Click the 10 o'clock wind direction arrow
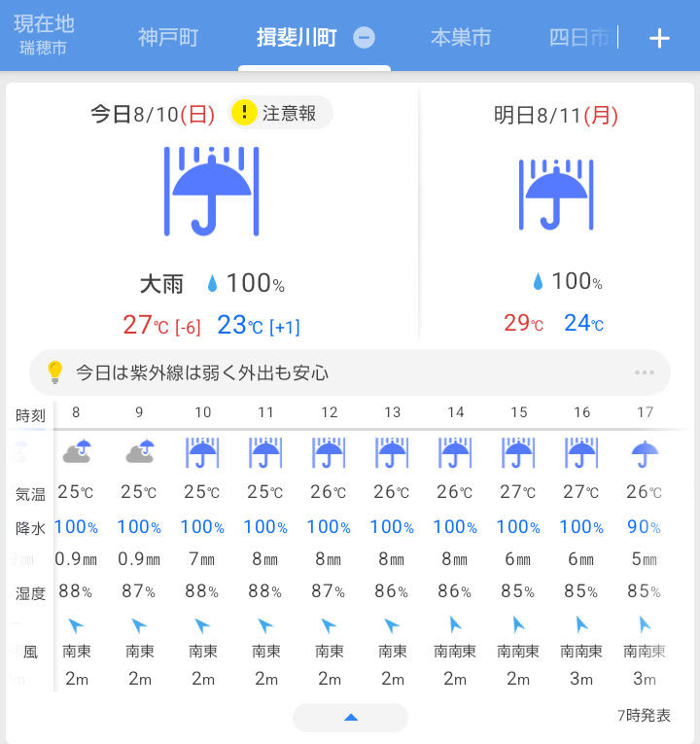Image resolution: width=700 pixels, height=744 pixels. pos(202,625)
